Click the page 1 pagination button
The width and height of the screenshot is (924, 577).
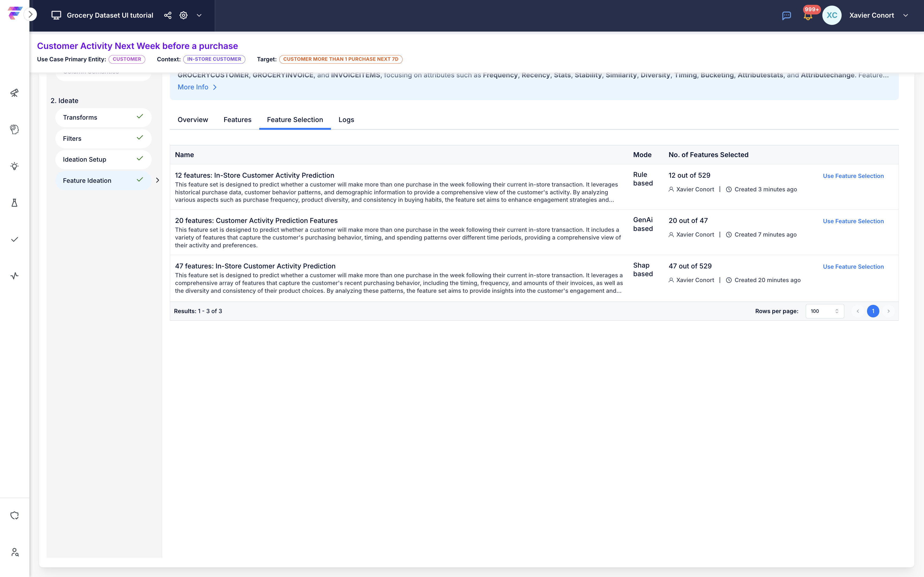point(873,311)
